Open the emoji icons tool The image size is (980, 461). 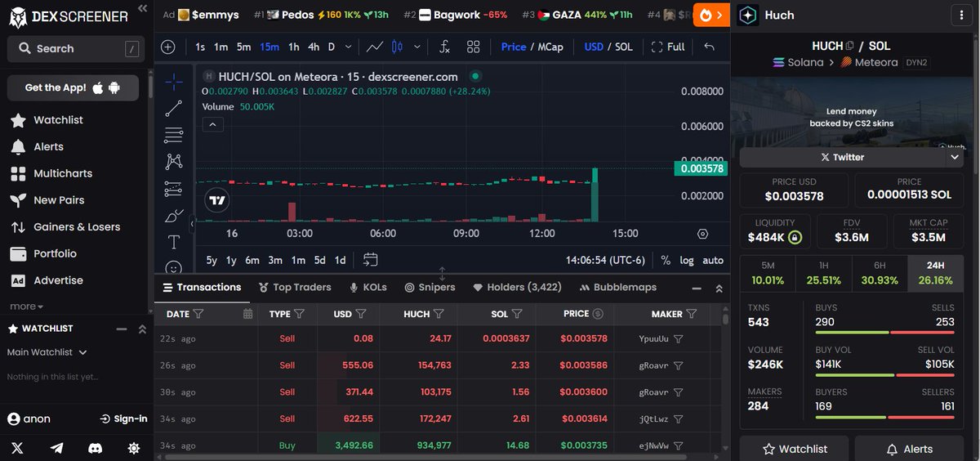173,267
